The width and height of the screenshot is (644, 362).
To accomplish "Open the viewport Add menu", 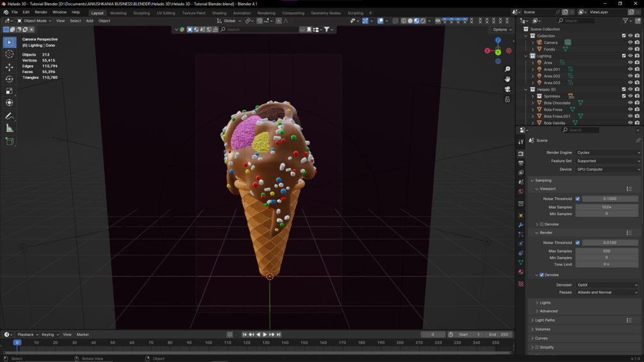I will tap(89, 21).
